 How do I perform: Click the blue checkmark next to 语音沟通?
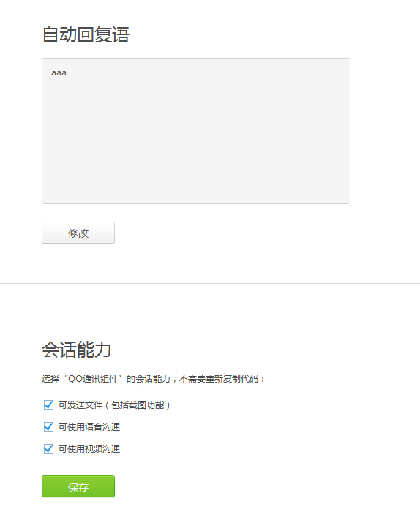coord(48,427)
